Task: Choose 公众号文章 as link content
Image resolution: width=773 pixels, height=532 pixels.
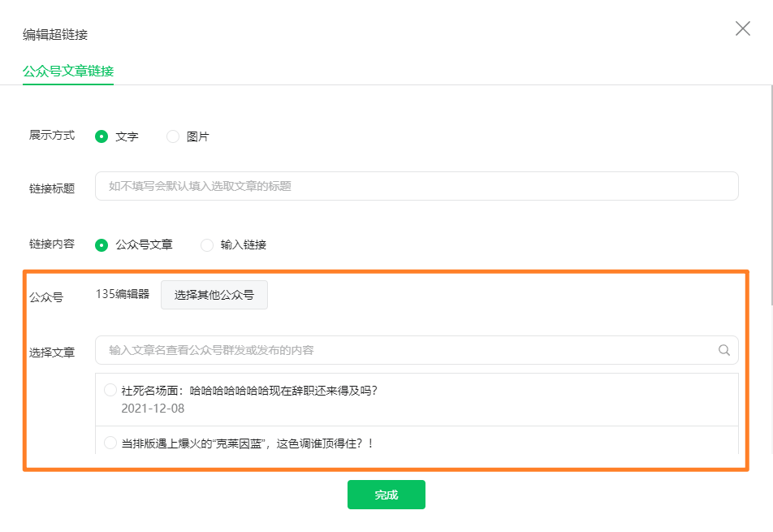Action: (x=101, y=244)
